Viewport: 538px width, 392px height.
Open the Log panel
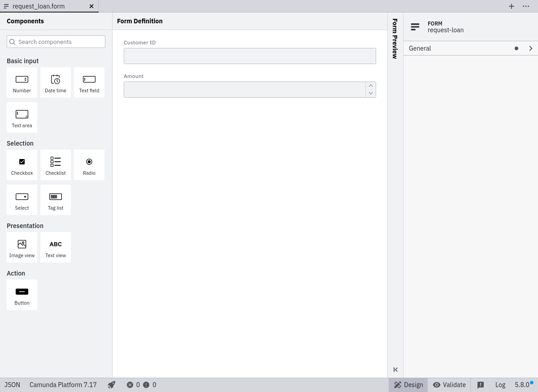point(500,385)
